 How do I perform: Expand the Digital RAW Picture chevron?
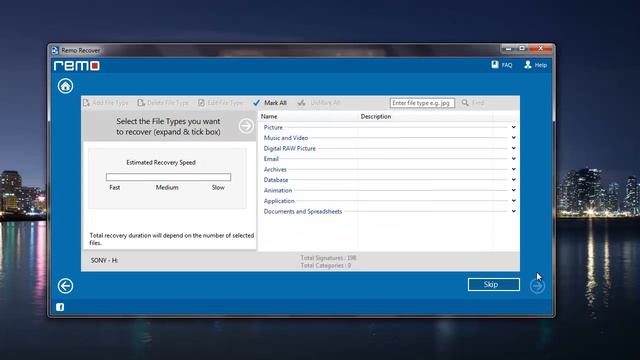(513, 148)
